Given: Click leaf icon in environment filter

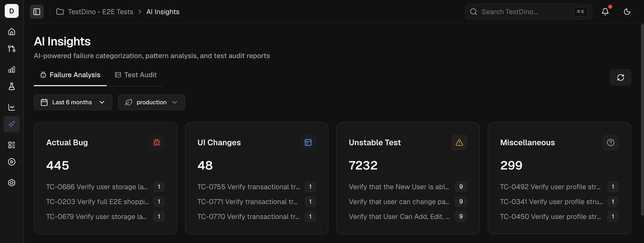Looking at the screenshot, I should [129, 102].
